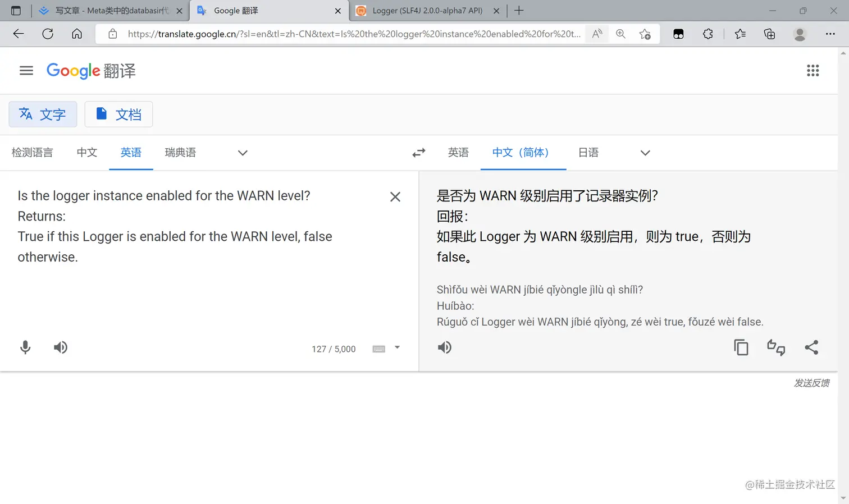Expand input tools dropdown arrow

(397, 347)
